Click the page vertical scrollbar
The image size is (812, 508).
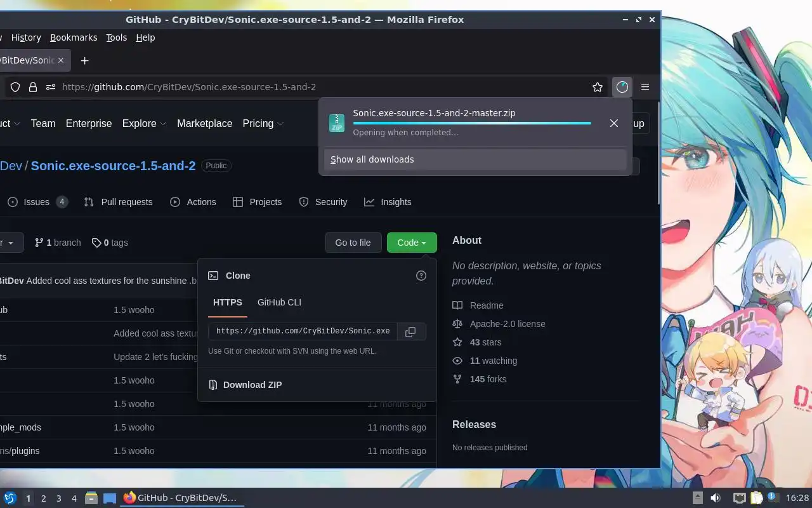pos(659,152)
